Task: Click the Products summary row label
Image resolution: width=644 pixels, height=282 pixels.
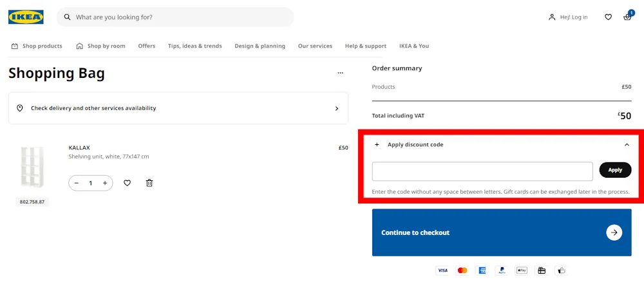Action: (383, 87)
